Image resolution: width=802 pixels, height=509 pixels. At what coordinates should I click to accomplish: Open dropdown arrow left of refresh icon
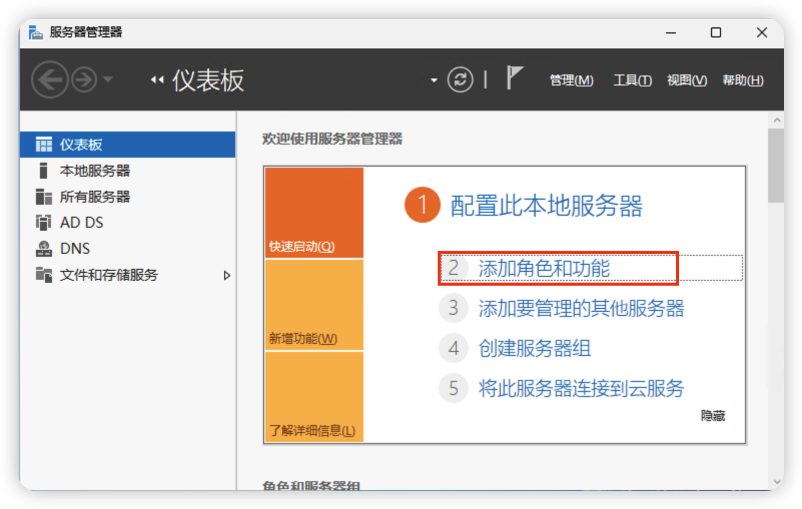coord(434,80)
